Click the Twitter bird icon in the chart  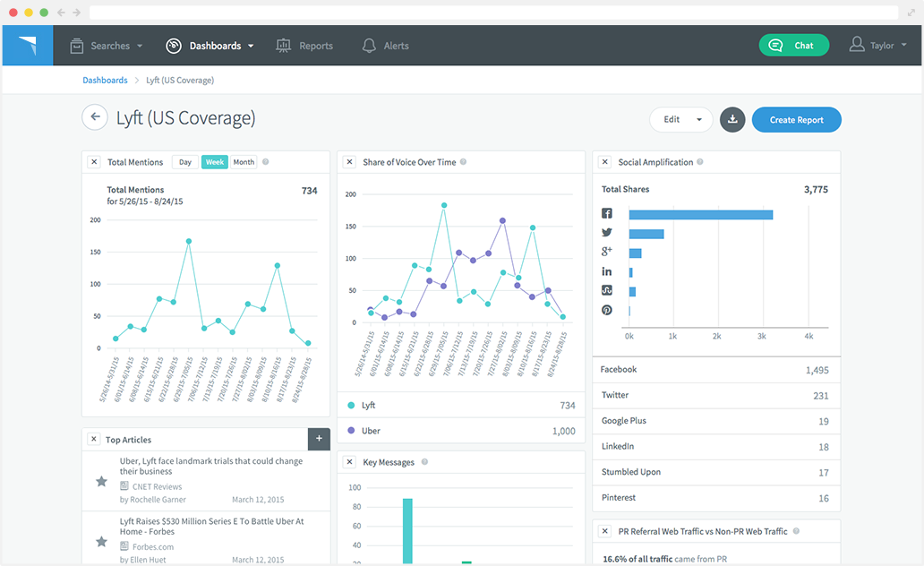click(607, 232)
